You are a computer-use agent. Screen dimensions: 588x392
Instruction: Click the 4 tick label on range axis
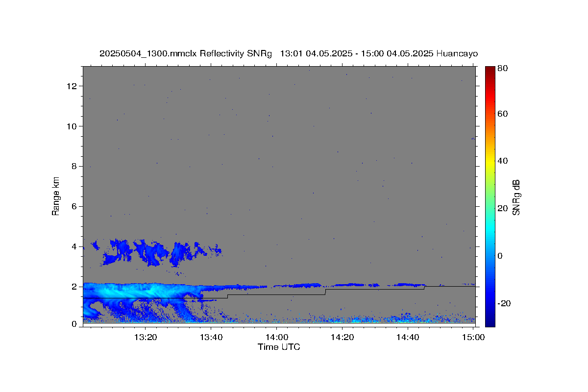pos(74,246)
